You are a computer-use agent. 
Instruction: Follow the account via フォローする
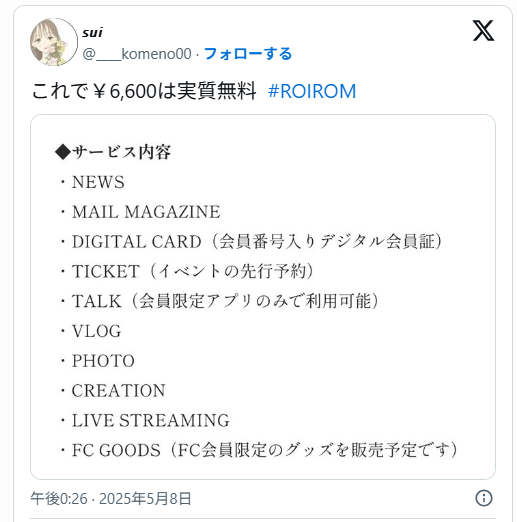pyautogui.click(x=248, y=54)
